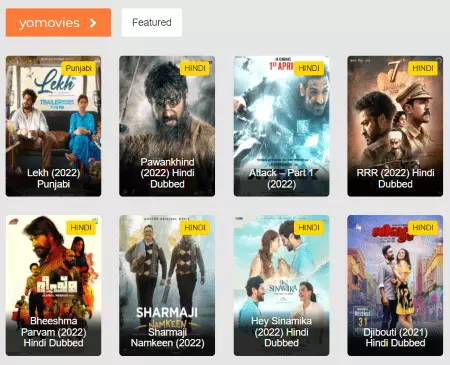The height and width of the screenshot is (365, 450).
Task: Click the HINDI badge on Bheeshma Parvam
Action: pyautogui.click(x=81, y=228)
